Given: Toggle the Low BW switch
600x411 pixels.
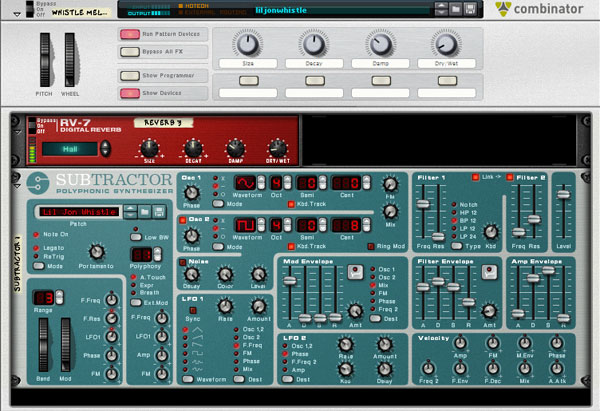Looking at the screenshot, I should [x=136, y=237].
